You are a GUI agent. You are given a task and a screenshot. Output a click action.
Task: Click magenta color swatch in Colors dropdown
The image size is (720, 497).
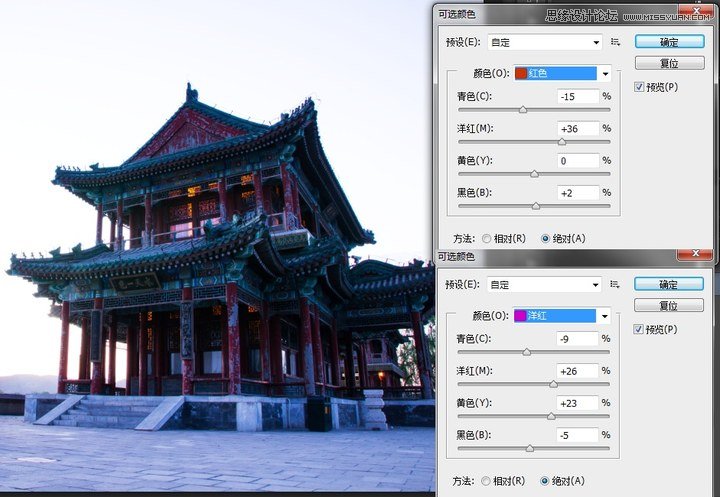coord(521,316)
